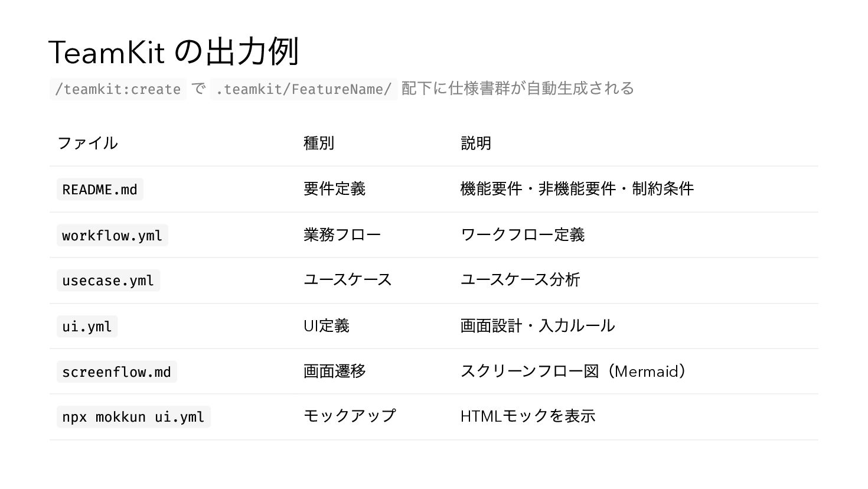This screenshot has width=868, height=489.
Task: Select the screenflow.md file name
Action: [x=116, y=372]
